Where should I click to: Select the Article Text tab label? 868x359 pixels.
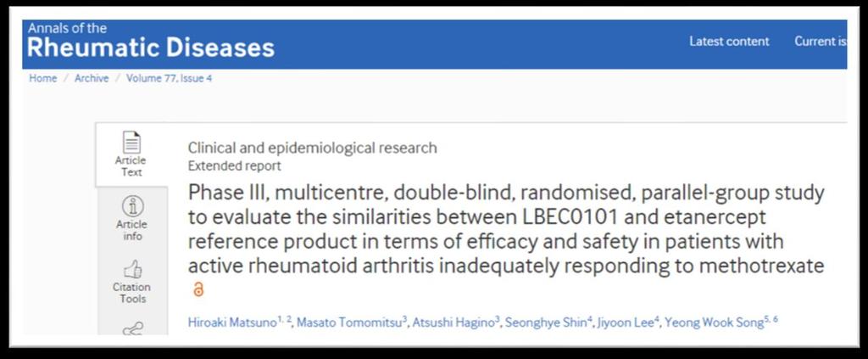pyautogui.click(x=131, y=166)
